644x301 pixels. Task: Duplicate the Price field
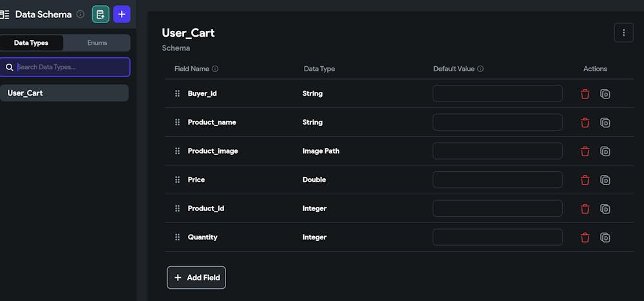point(605,180)
